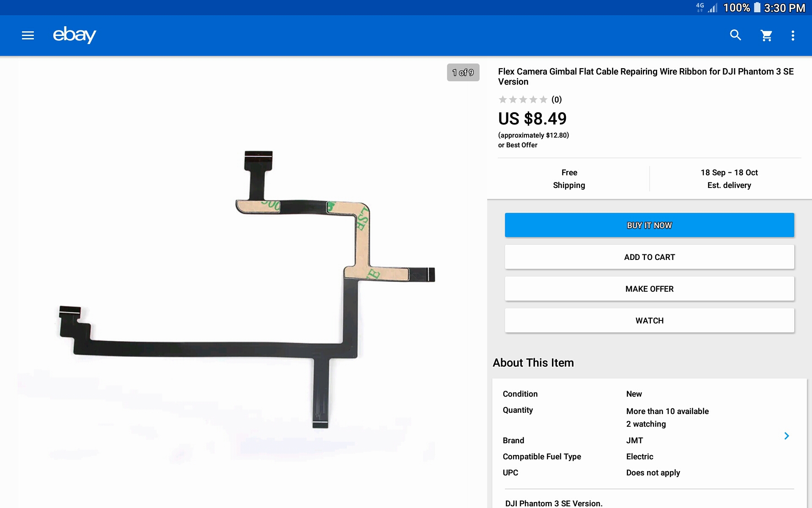Tap the signal strength icon
812x508 pixels.
point(713,8)
